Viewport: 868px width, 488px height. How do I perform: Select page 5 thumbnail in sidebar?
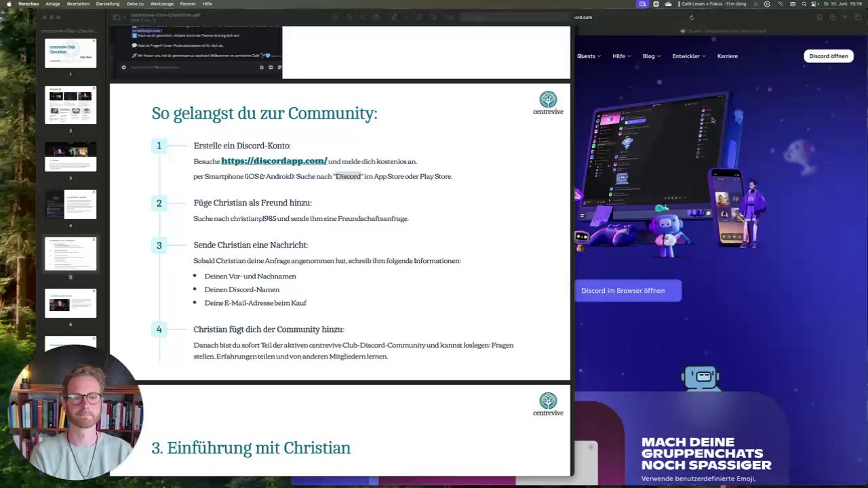[71, 253]
